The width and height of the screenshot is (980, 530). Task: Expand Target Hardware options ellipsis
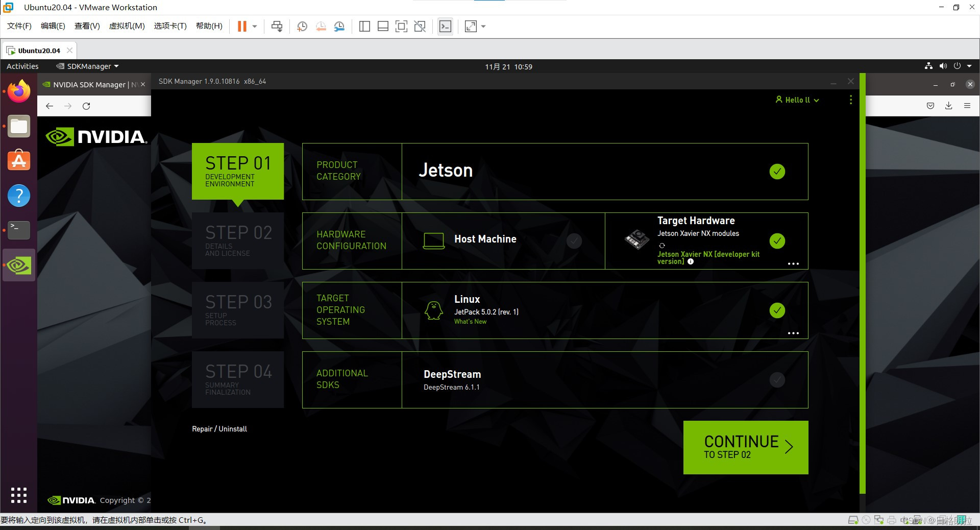pyautogui.click(x=793, y=264)
